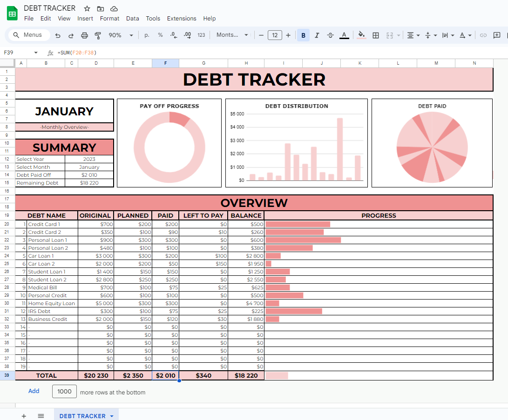Click the Undo icon
The height and width of the screenshot is (420, 508).
(58, 35)
